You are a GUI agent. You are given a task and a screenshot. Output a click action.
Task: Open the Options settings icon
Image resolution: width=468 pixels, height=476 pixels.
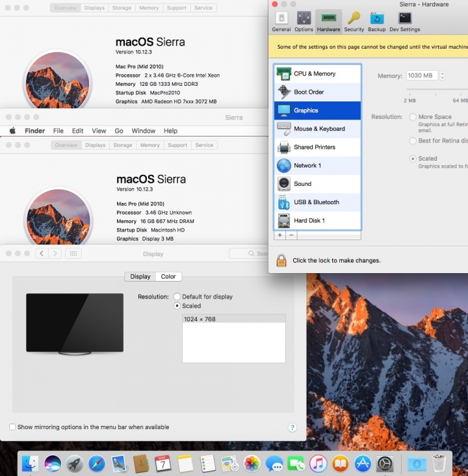pos(304,21)
